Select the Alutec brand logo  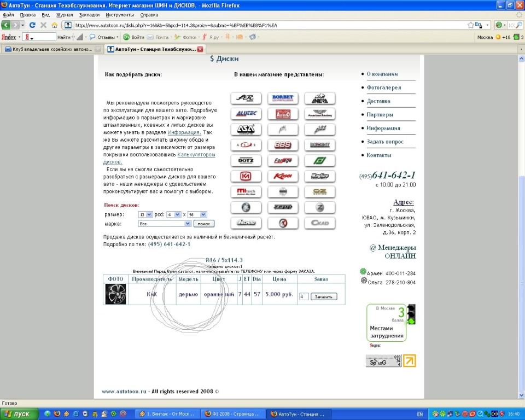246,114
